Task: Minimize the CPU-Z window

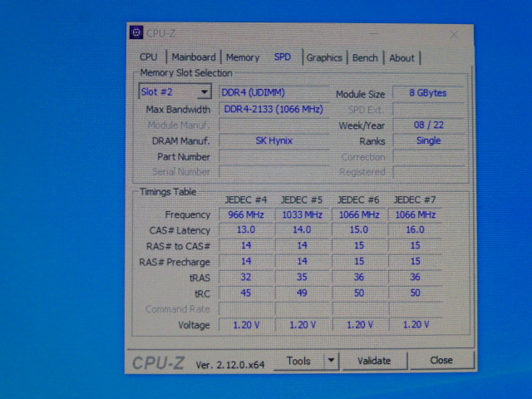Action: pos(374,33)
